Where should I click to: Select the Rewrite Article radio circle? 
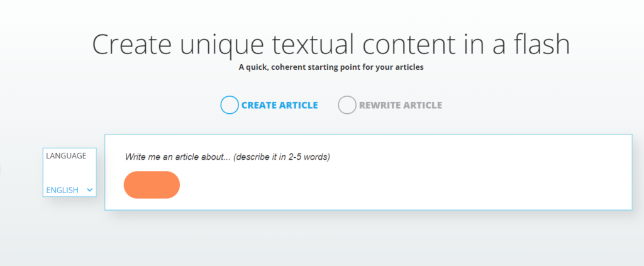(347, 105)
